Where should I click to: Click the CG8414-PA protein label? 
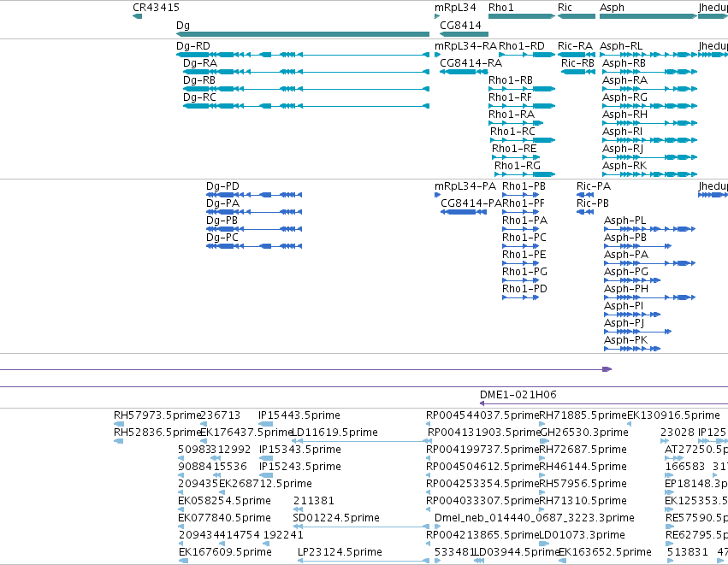[471, 203]
